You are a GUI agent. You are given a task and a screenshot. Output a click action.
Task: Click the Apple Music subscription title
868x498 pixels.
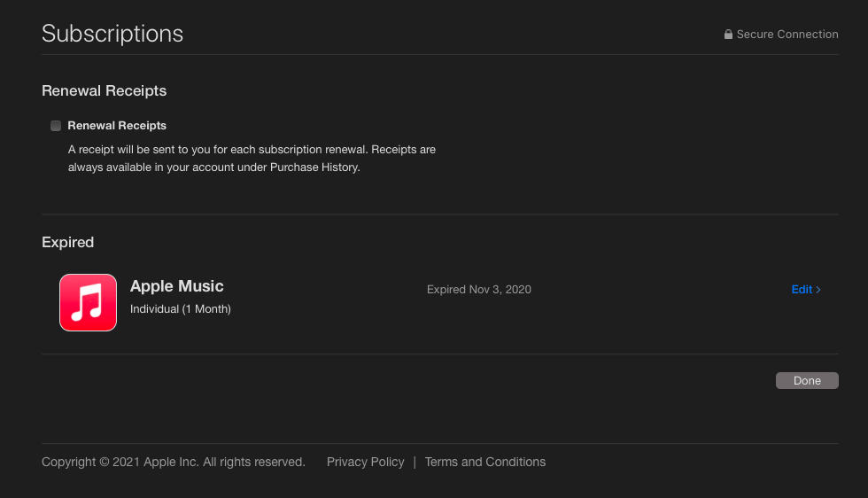click(176, 286)
